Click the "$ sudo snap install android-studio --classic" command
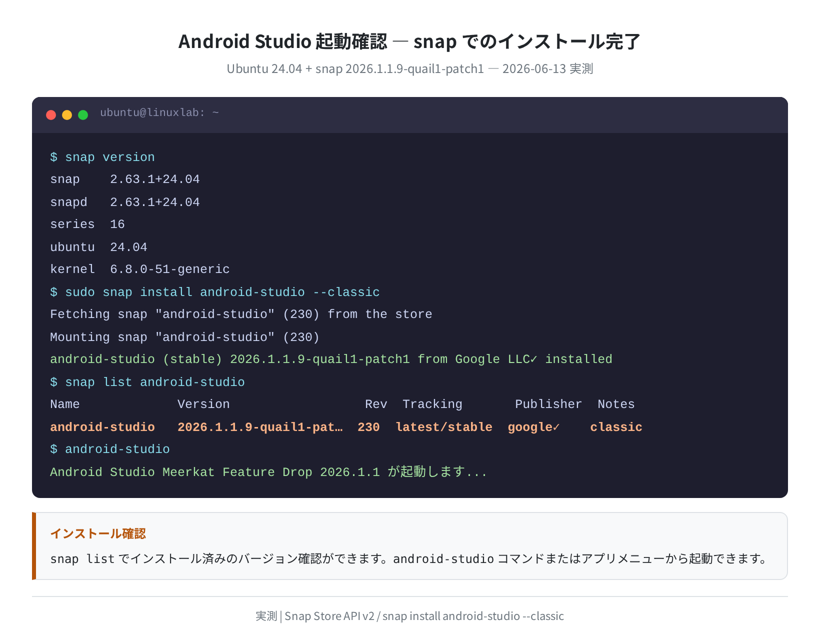 click(215, 292)
